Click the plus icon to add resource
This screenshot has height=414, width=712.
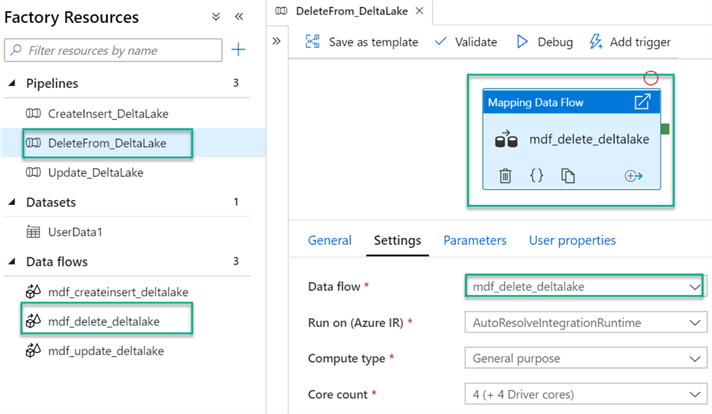[238, 50]
